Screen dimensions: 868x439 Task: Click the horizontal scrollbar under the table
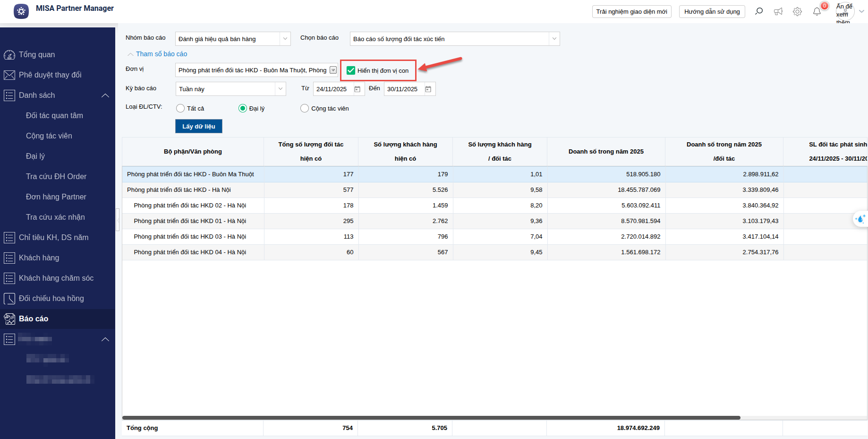(x=431, y=418)
